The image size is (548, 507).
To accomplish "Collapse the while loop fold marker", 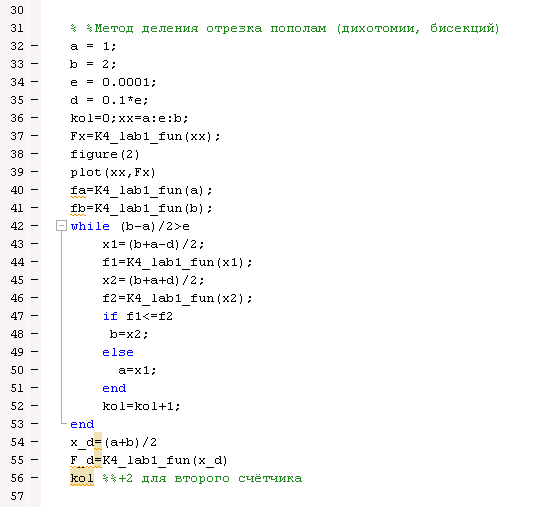I will click(x=61, y=226).
